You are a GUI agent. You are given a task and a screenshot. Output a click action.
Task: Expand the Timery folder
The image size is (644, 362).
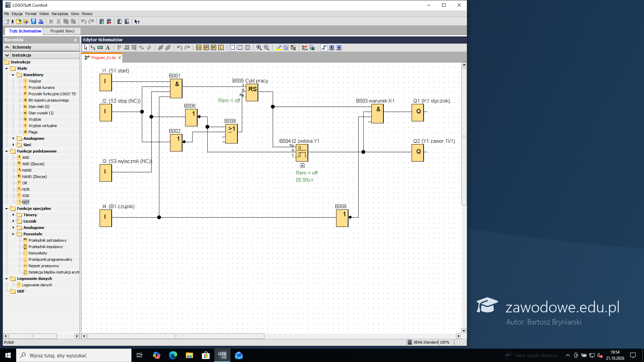[13, 215]
